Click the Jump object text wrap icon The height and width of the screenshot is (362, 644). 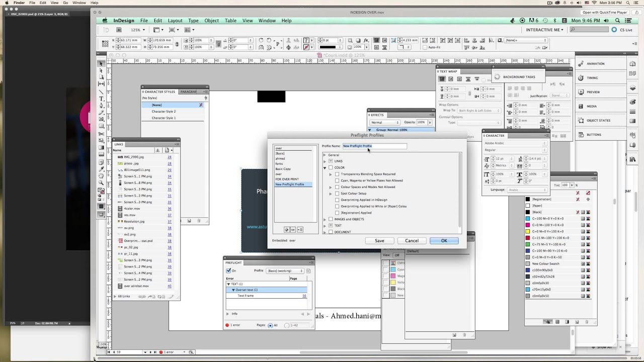point(468,79)
